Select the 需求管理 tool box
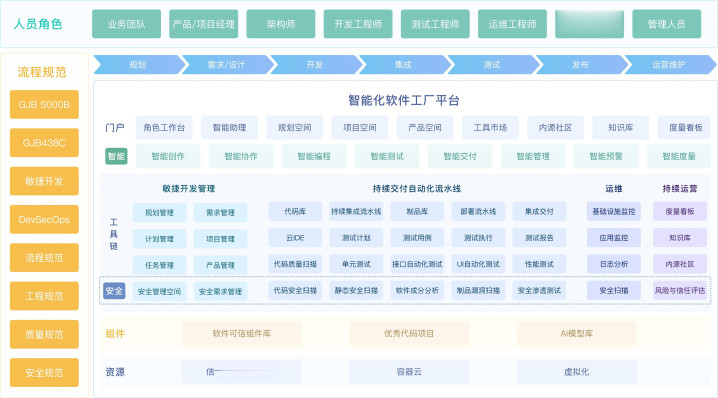Image resolution: width=718 pixels, height=398 pixels. coord(220,213)
